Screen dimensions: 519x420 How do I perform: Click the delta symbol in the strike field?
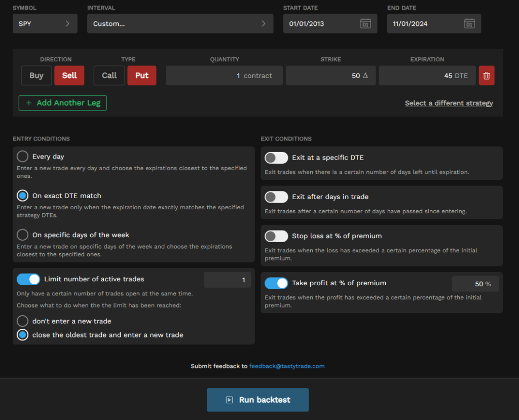365,75
